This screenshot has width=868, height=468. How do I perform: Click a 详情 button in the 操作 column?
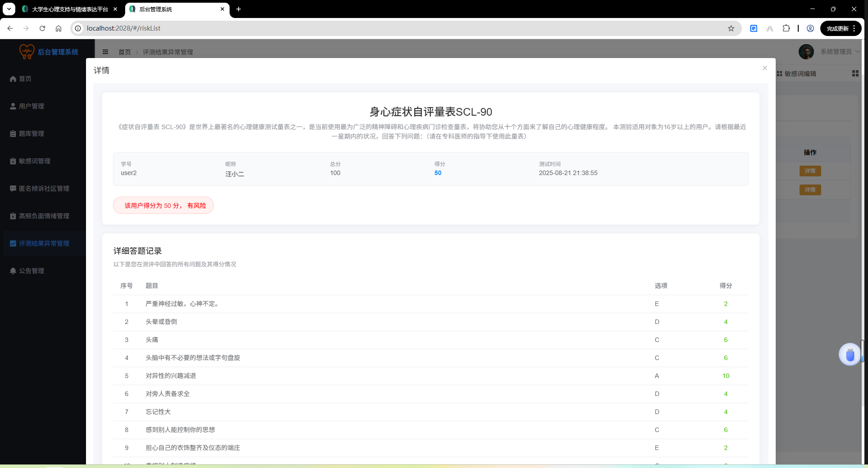click(x=809, y=171)
